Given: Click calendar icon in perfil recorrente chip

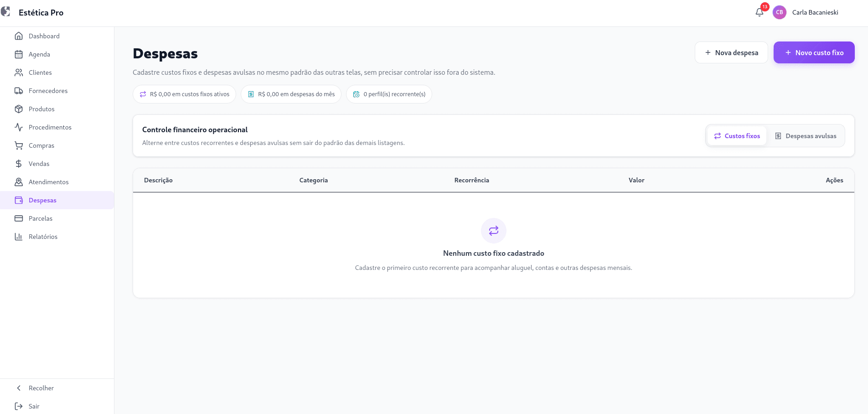Looking at the screenshot, I should (x=356, y=94).
